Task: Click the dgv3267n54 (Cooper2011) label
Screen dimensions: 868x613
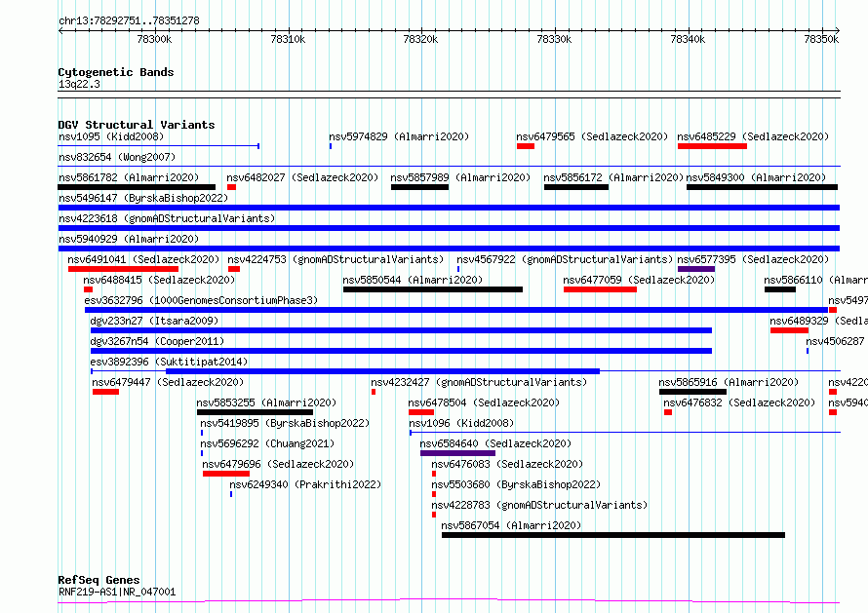Action: tap(157, 341)
